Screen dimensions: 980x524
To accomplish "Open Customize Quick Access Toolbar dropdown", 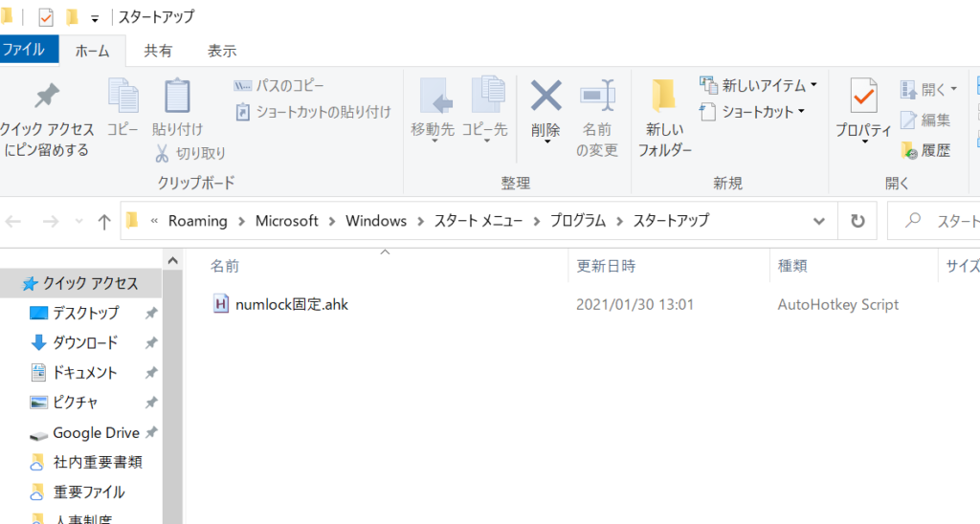I will [95, 19].
